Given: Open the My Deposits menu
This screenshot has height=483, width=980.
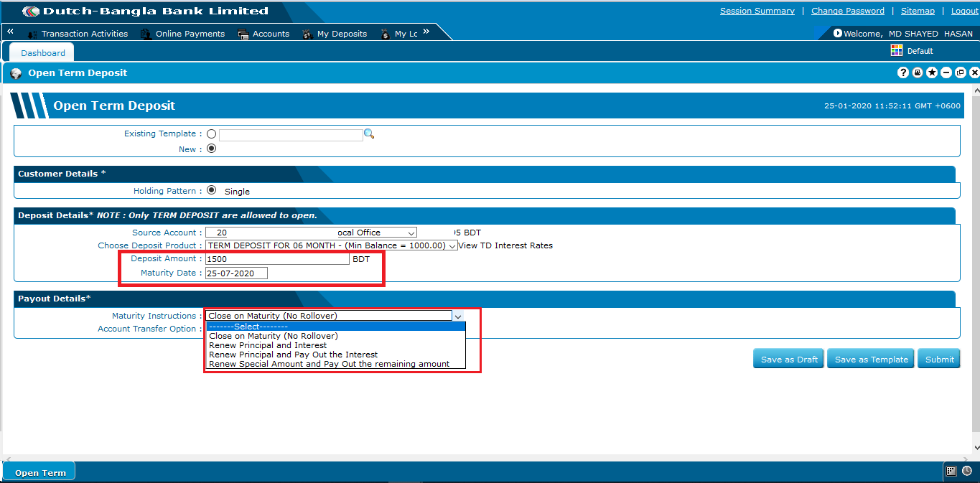Looking at the screenshot, I should point(342,34).
